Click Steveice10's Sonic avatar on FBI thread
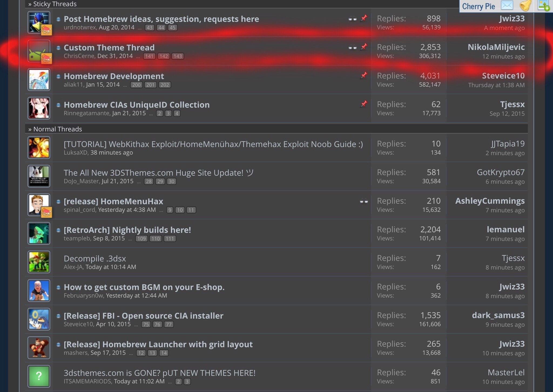The height and width of the screenshot is (392, 553). pyautogui.click(x=39, y=319)
